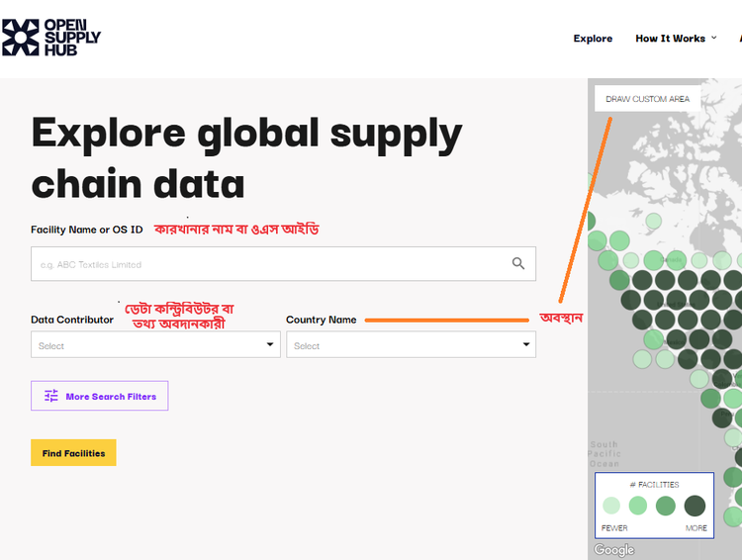742x560 pixels.
Task: Click the lightest legend circle above FEWER
Action: coord(611,506)
